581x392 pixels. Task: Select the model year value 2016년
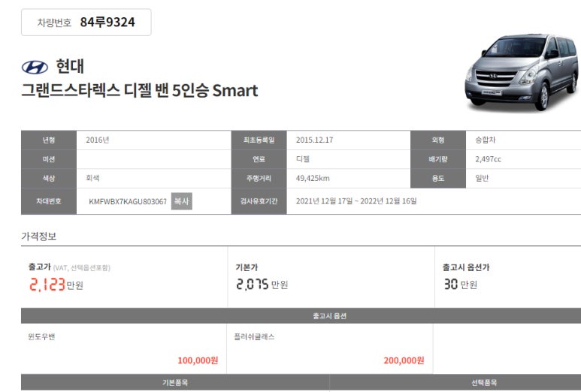98,140
